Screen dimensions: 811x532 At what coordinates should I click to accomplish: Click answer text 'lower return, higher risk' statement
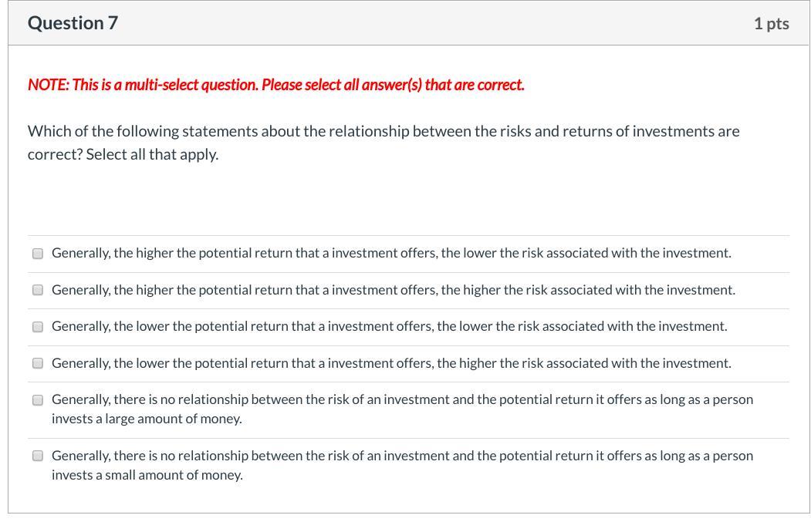tap(391, 363)
